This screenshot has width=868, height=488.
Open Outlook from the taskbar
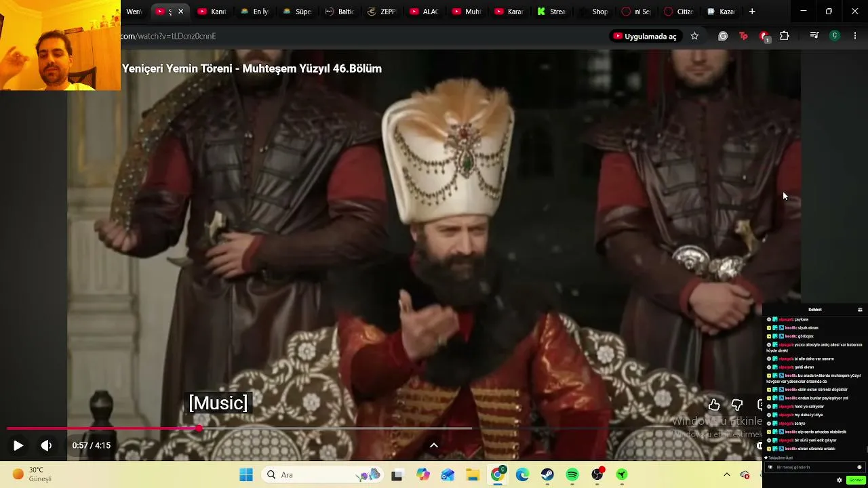tap(448, 474)
